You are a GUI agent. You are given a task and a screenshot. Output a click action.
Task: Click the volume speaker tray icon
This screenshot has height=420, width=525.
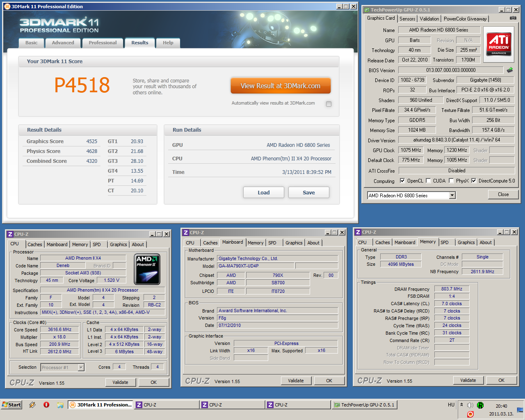click(x=470, y=405)
